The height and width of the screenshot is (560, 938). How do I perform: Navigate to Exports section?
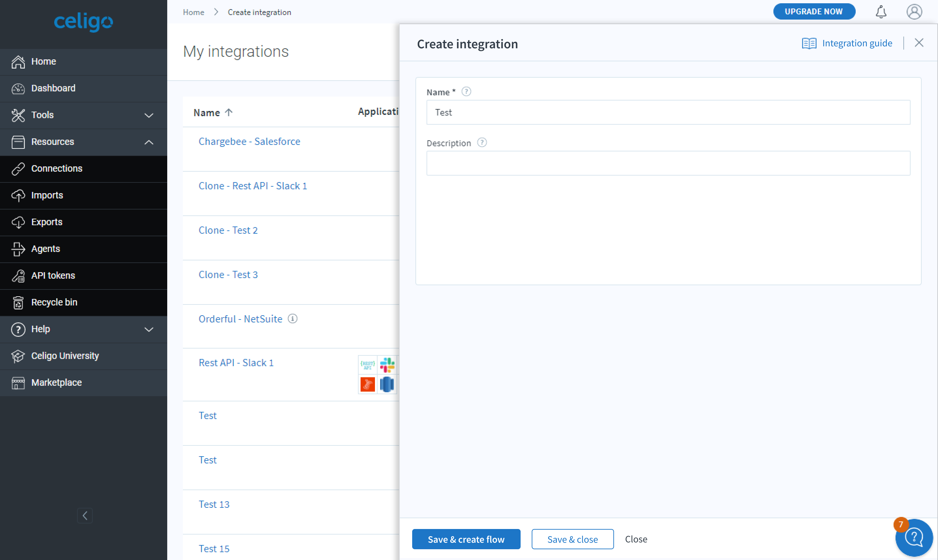pyautogui.click(x=47, y=221)
